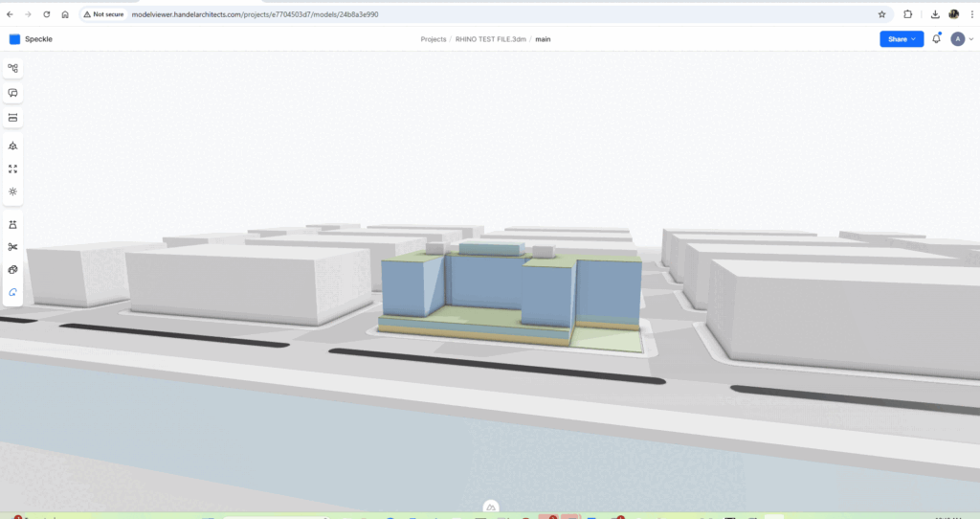Reload the page with the browser refresh button
The image size is (980, 519).
click(x=46, y=14)
